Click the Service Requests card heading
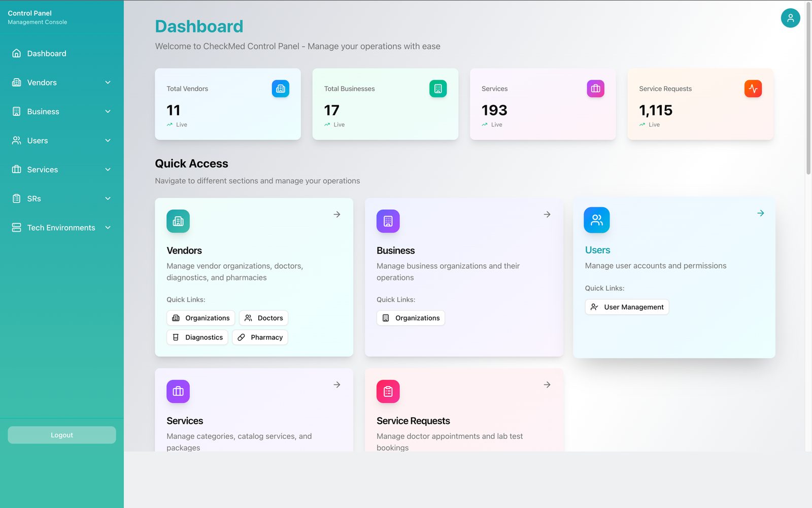This screenshot has height=508, width=812. 413,421
